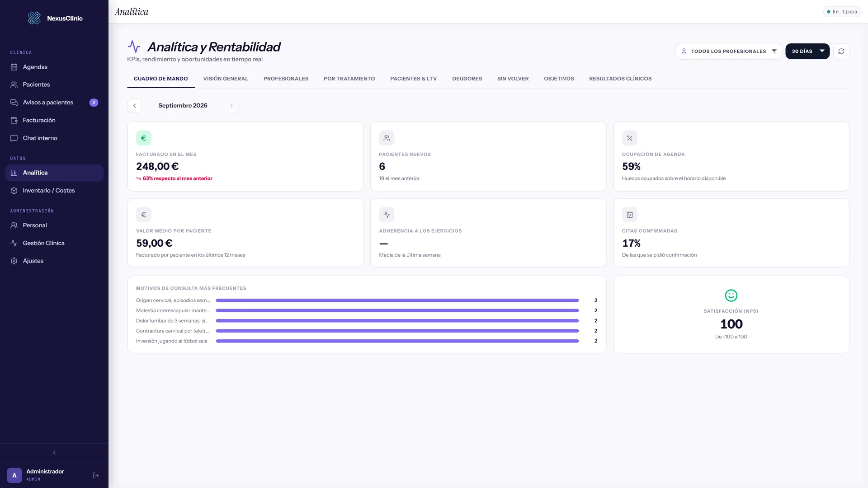Go to Avisos a pacientes

click(x=54, y=103)
